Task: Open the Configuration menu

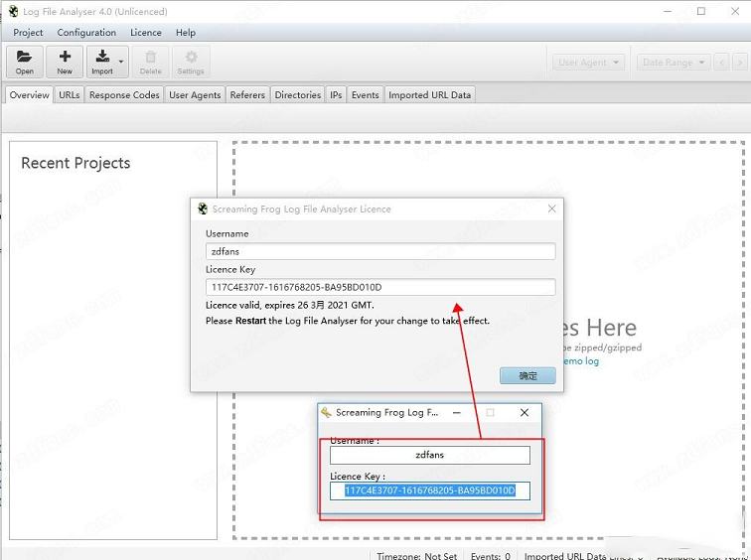Action: [86, 33]
